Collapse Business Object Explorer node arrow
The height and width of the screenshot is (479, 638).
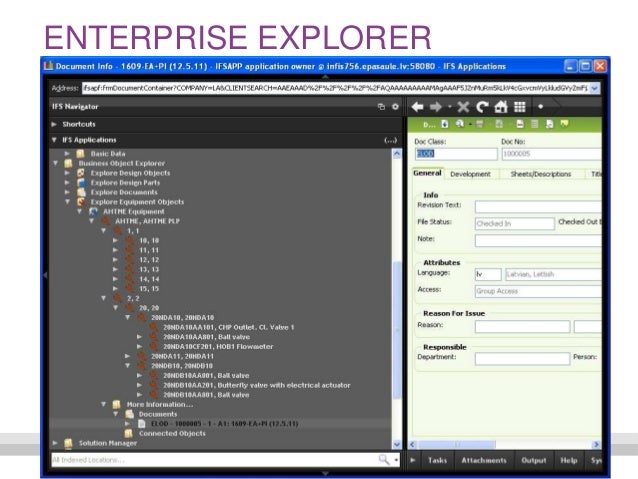(x=55, y=163)
